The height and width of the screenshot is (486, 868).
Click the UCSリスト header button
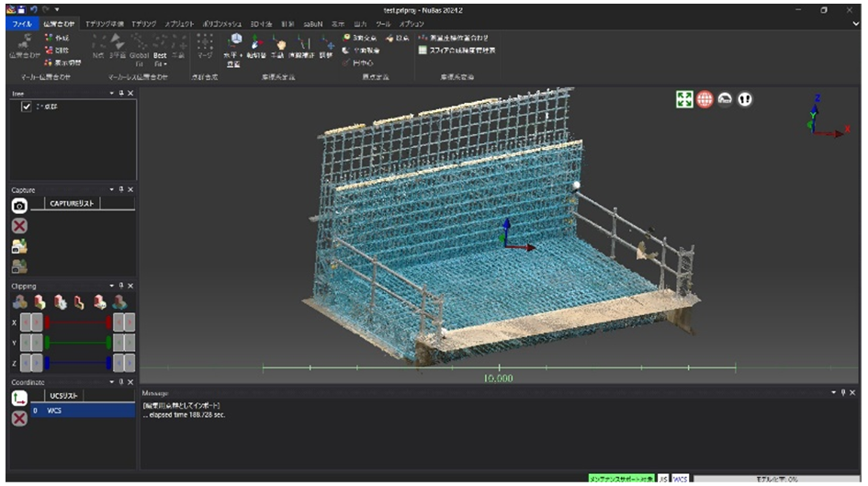pyautogui.click(x=64, y=396)
